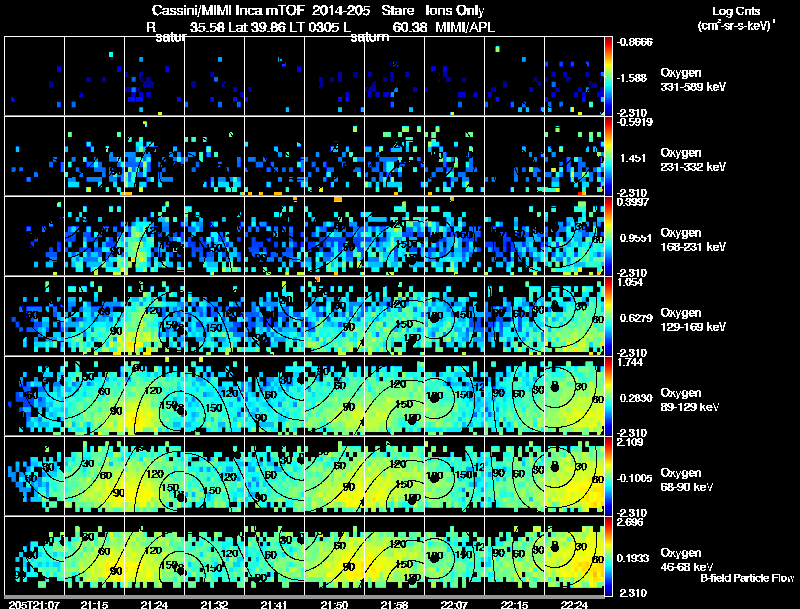This screenshot has width=800, height=609.
Task: Open the first 331-589 keV image panel
Action: tap(34, 76)
